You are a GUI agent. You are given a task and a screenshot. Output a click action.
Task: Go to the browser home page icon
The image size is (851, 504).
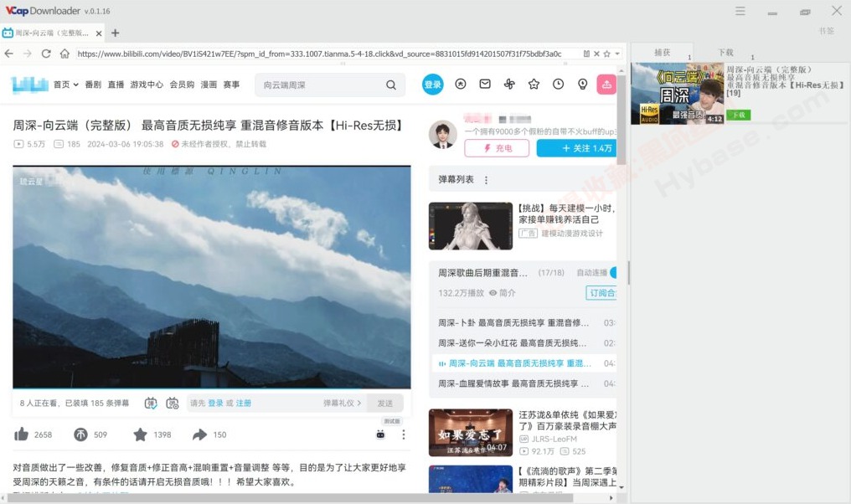pyautogui.click(x=64, y=54)
